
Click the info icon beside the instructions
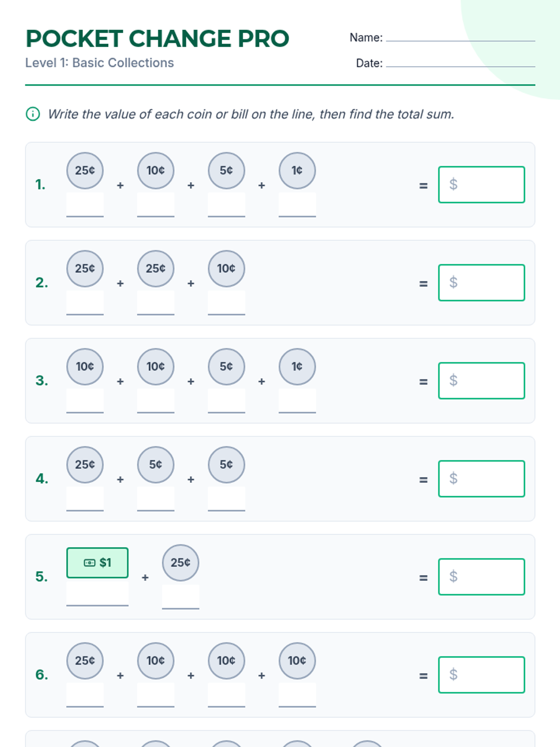click(x=33, y=114)
